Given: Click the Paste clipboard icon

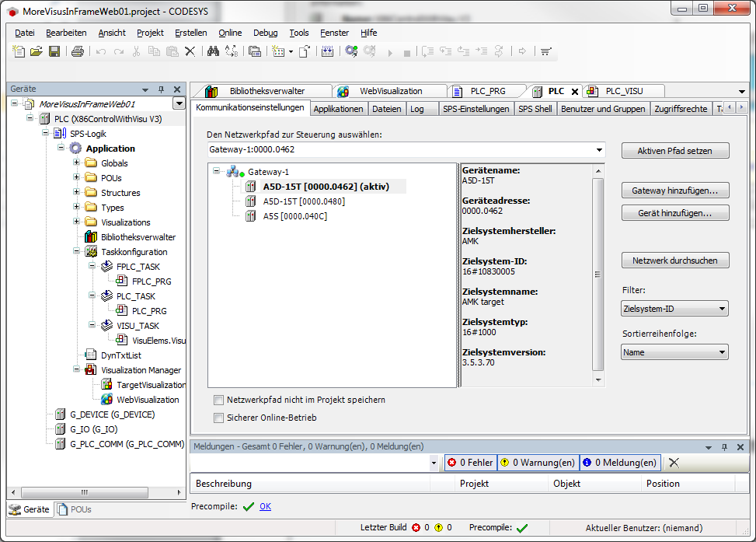Looking at the screenshot, I should 172,51.
